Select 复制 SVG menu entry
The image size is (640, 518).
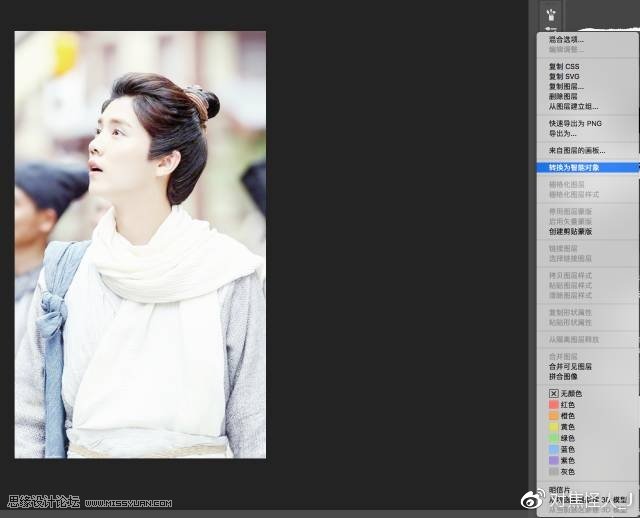pos(564,76)
